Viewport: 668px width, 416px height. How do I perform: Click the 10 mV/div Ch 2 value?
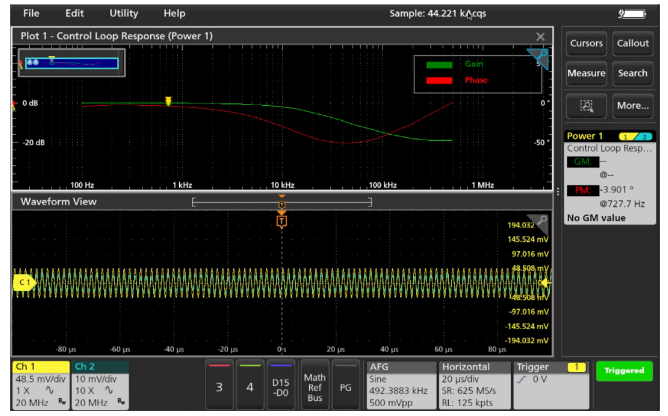point(96,379)
